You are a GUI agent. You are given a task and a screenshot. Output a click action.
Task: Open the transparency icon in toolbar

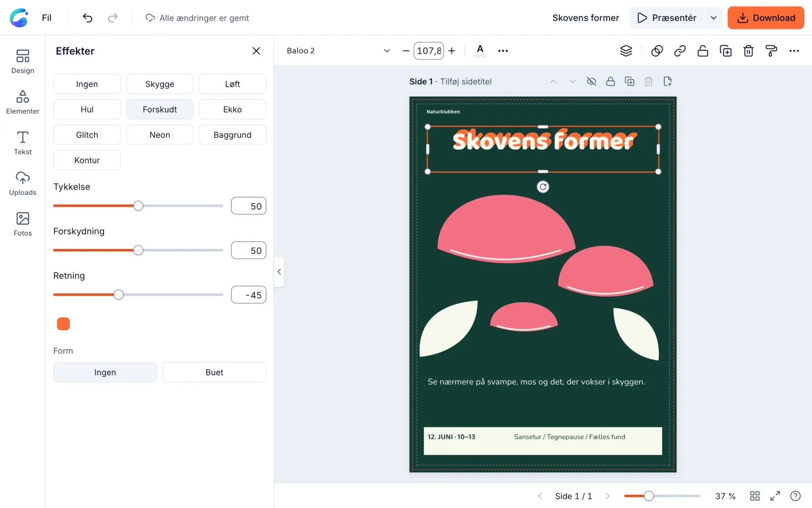tap(657, 51)
